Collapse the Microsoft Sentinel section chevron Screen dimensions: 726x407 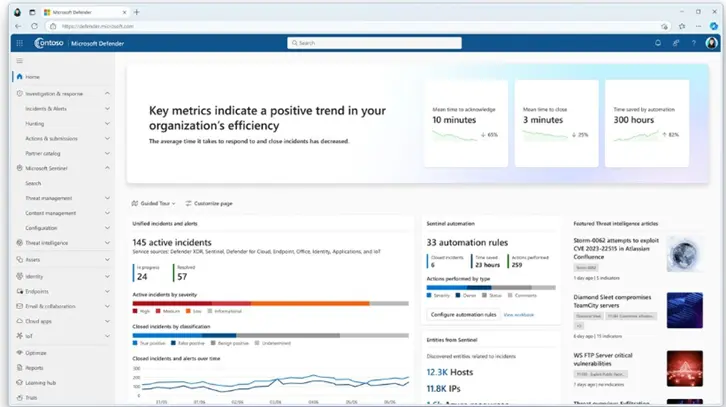pos(107,168)
